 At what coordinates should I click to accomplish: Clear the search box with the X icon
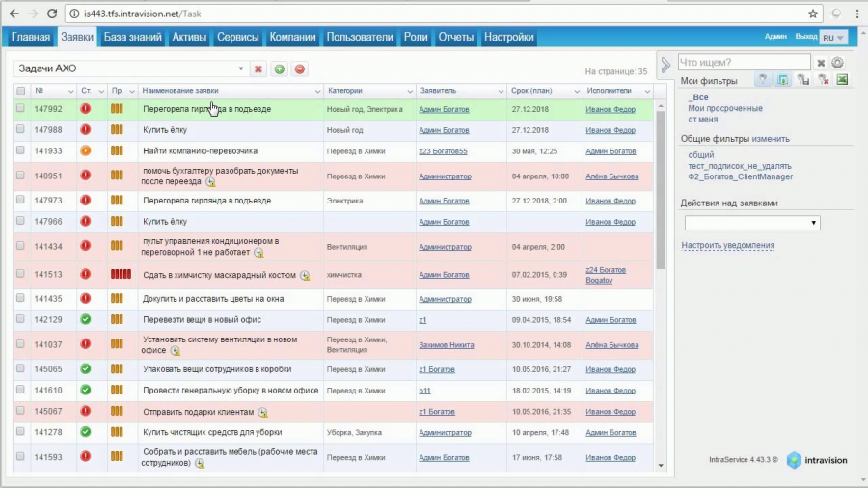click(821, 63)
